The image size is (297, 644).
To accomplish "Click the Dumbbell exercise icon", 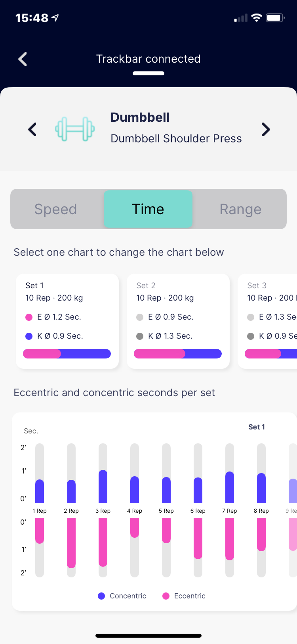I will [x=75, y=129].
